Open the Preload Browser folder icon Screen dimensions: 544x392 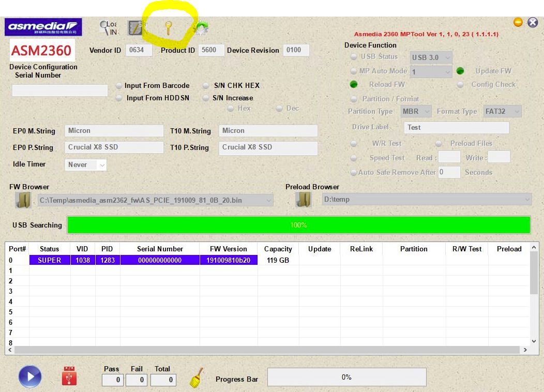pyautogui.click(x=304, y=200)
